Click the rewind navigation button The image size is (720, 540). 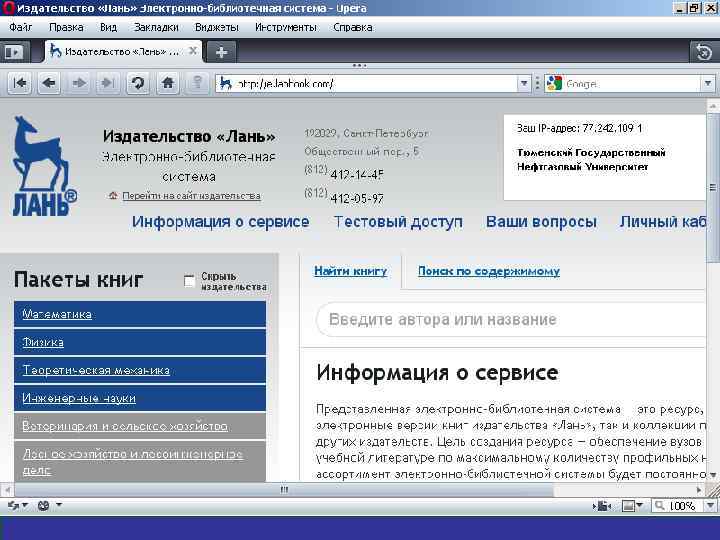20,83
